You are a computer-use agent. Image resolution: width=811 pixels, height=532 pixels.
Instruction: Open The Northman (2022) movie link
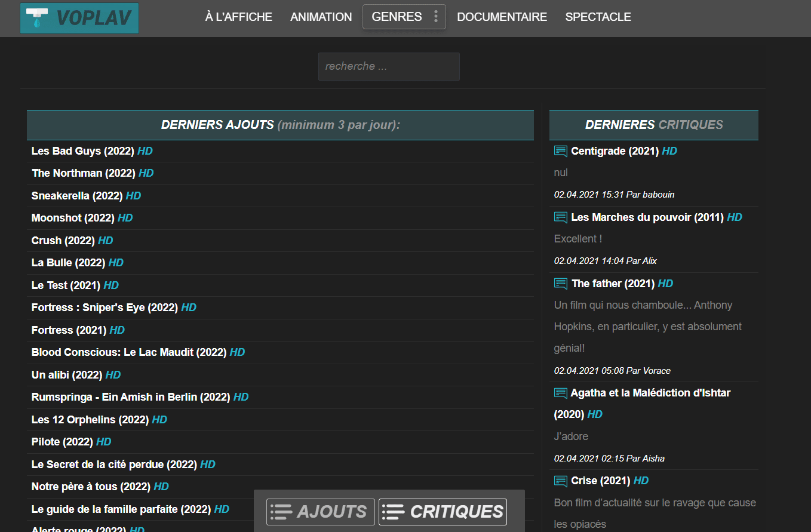click(x=84, y=173)
